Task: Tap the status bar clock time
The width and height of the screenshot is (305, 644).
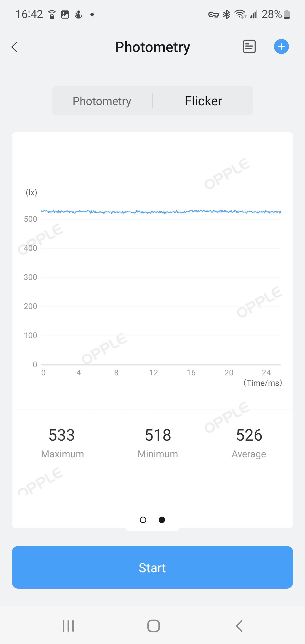Action: coord(29,14)
